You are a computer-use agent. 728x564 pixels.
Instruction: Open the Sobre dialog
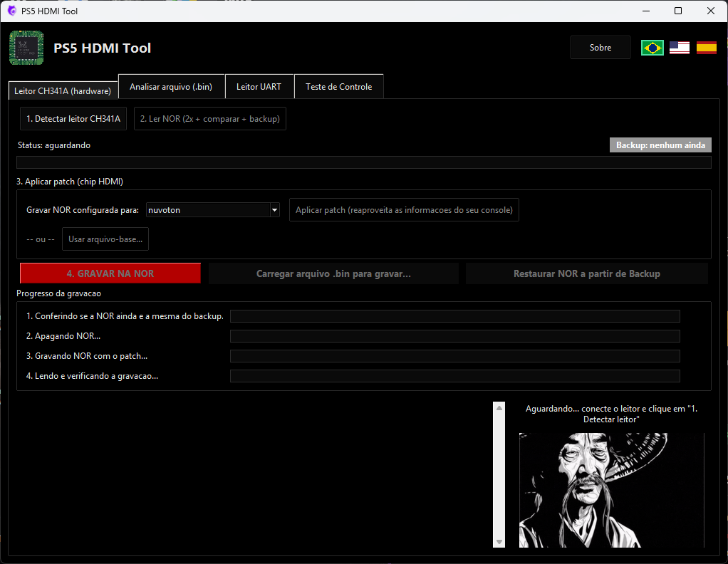pos(600,47)
